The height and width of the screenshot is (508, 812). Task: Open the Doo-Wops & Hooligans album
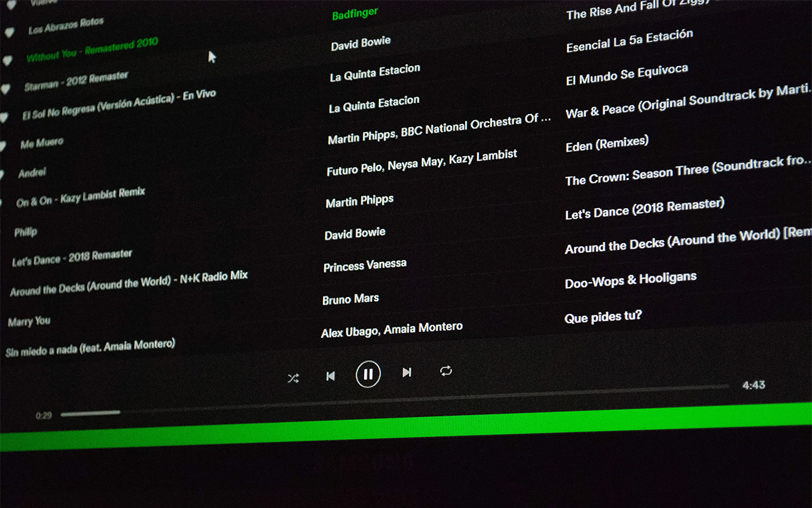point(631,280)
